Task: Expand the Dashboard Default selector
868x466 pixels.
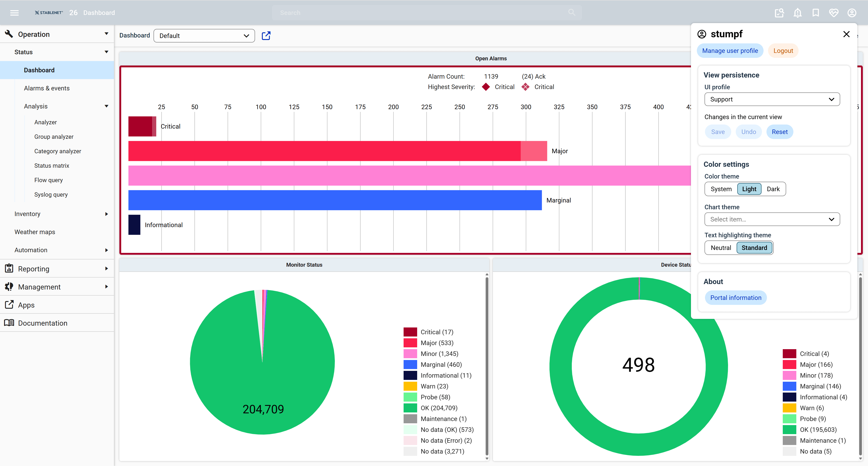Action: [x=204, y=36]
